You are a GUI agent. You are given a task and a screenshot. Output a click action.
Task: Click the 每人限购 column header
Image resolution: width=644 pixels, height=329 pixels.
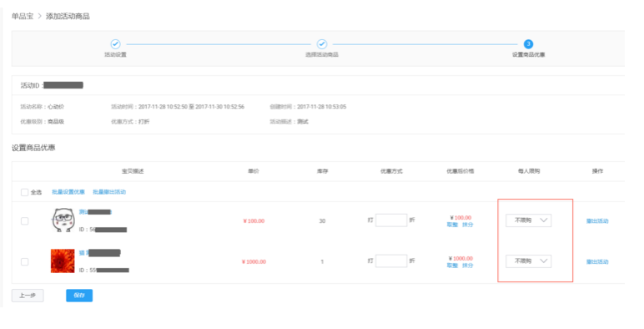(529, 171)
